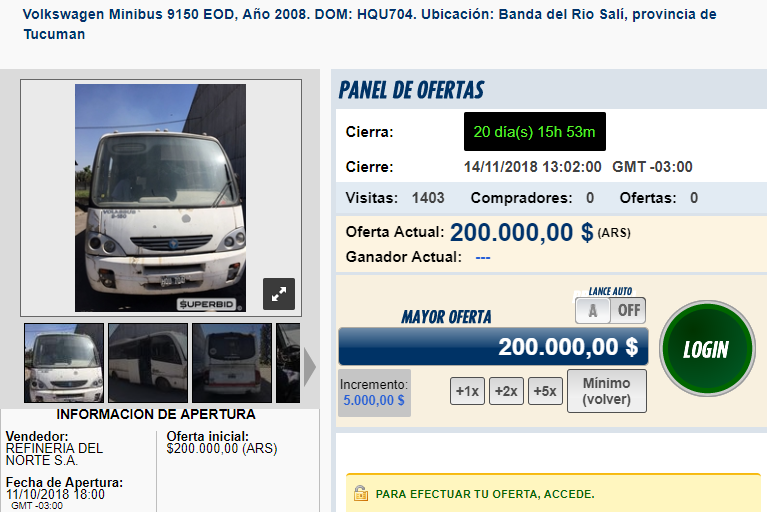This screenshot has width=767, height=512.
Task: Click the Mayor Oferta 200.000,00 $ amount field
Action: (493, 347)
